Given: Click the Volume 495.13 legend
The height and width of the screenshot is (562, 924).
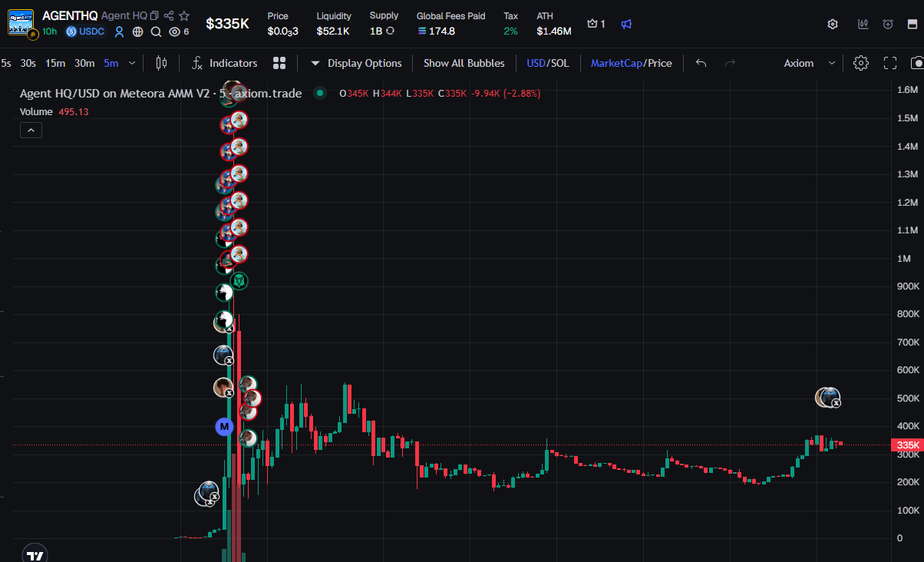Looking at the screenshot, I should (x=54, y=111).
